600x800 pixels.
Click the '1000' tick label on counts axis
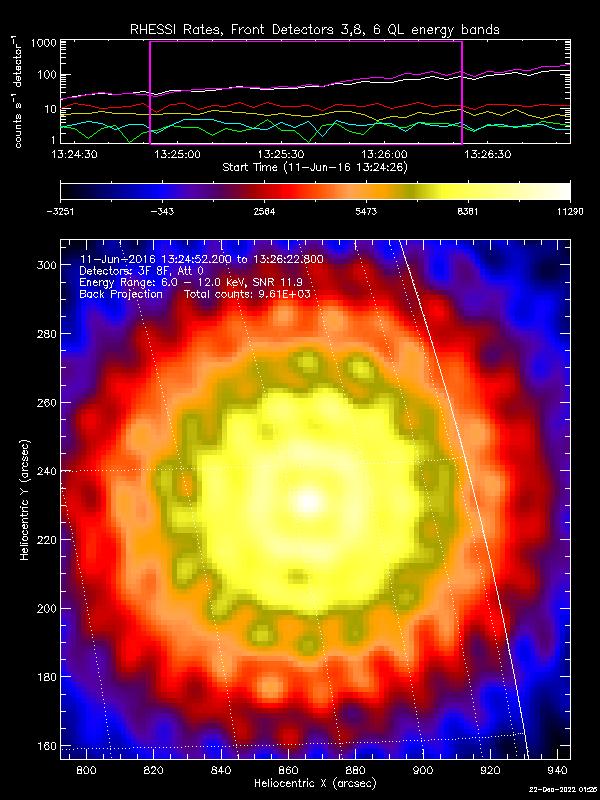click(x=43, y=43)
